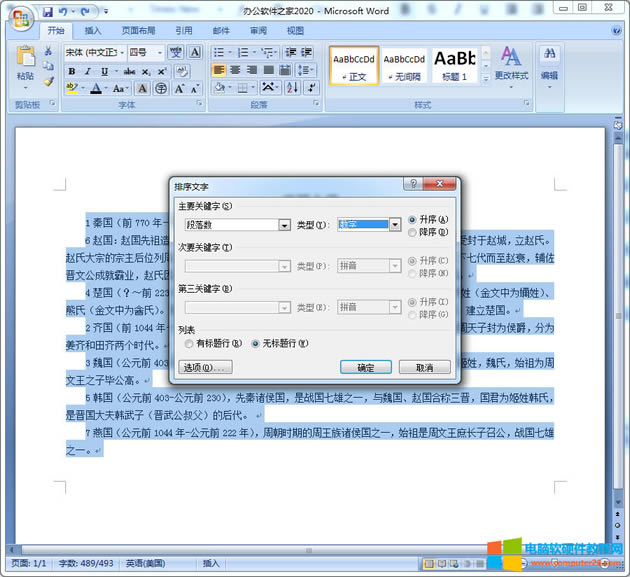Click the Save icon in quick access toolbar
The image size is (630, 577).
(47, 12)
